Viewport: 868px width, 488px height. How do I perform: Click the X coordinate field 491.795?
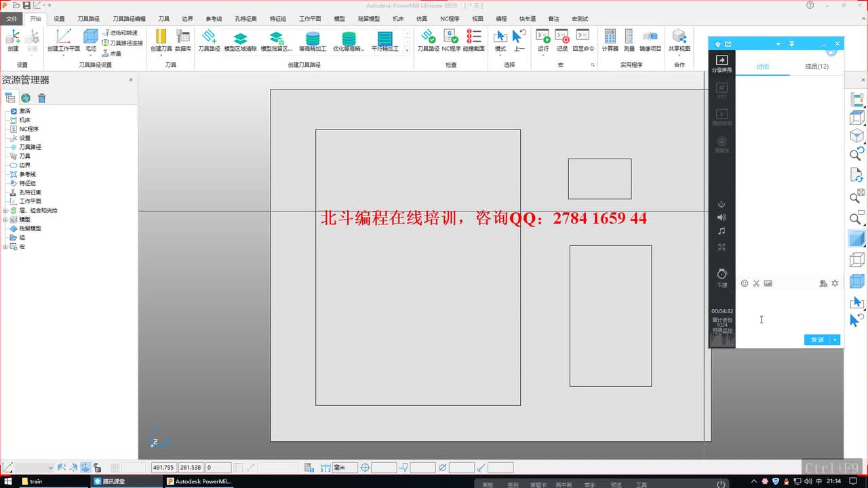[163, 468]
